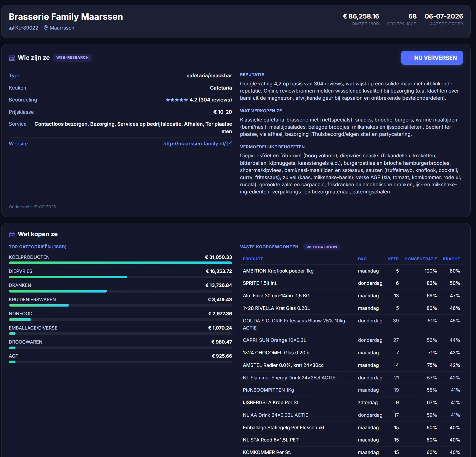Click the WEB-RESEARCH badge

pos(72,58)
